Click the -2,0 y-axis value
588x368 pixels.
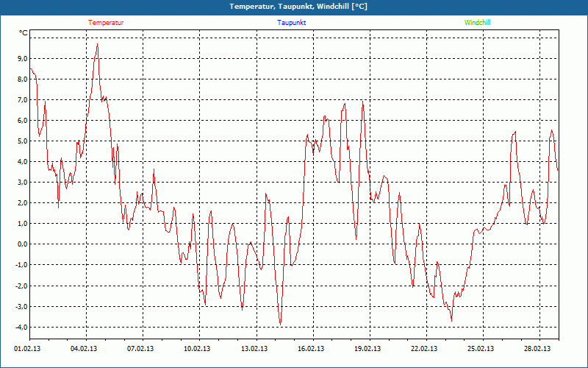click(x=22, y=286)
